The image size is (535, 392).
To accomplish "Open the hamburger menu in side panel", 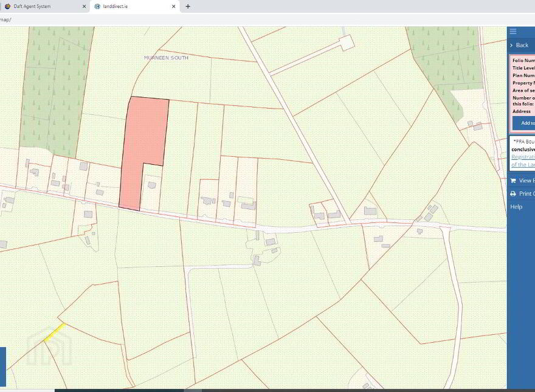I will (513, 32).
